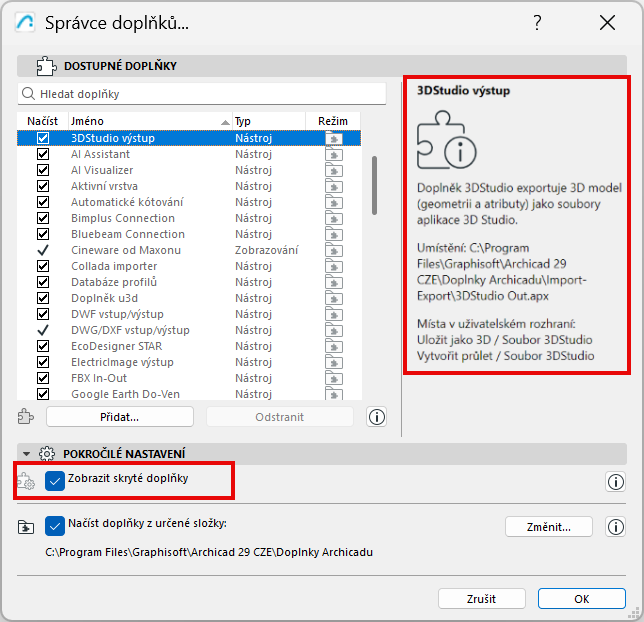Sort add-ons by the Typ column
644x622 pixels.
[267, 121]
